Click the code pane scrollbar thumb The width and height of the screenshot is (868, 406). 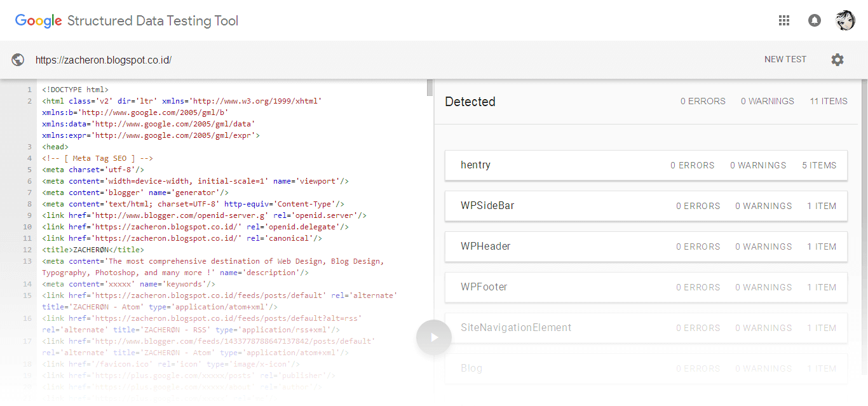(x=430, y=88)
